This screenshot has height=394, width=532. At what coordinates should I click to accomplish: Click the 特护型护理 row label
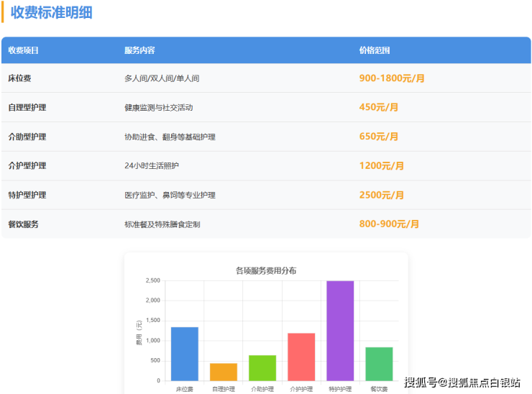(x=27, y=195)
